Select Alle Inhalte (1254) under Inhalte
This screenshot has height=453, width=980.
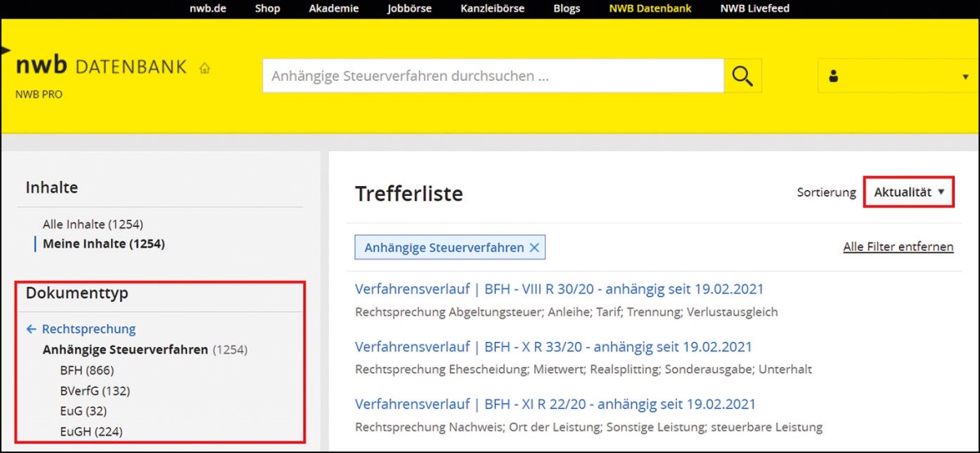coord(93,224)
